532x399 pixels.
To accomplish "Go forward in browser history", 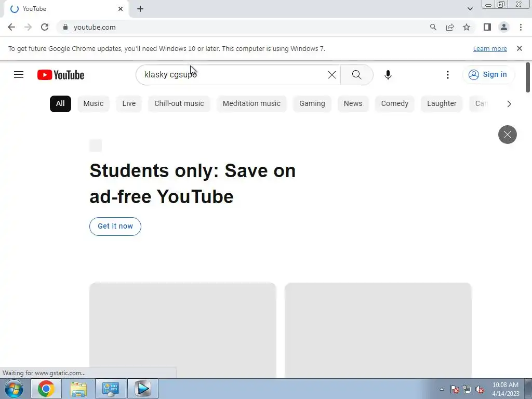I will pos(28,27).
